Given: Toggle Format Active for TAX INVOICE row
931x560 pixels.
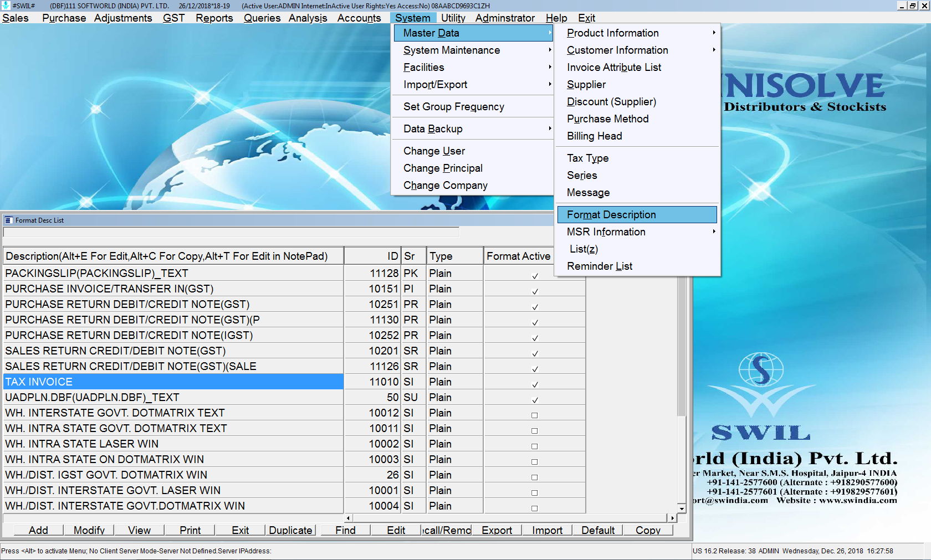Looking at the screenshot, I should click(535, 384).
